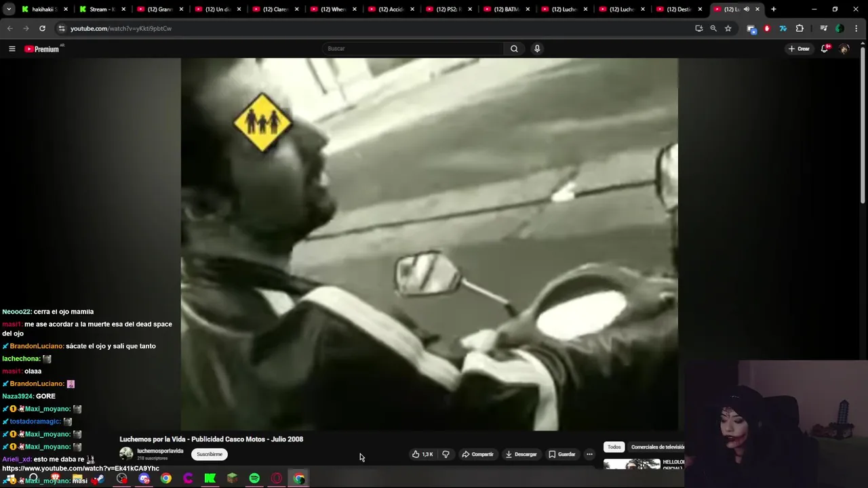The width and height of the screenshot is (868, 488).
Task: Open the Chrome profile avatar in the toolbar
Action: coord(840,28)
